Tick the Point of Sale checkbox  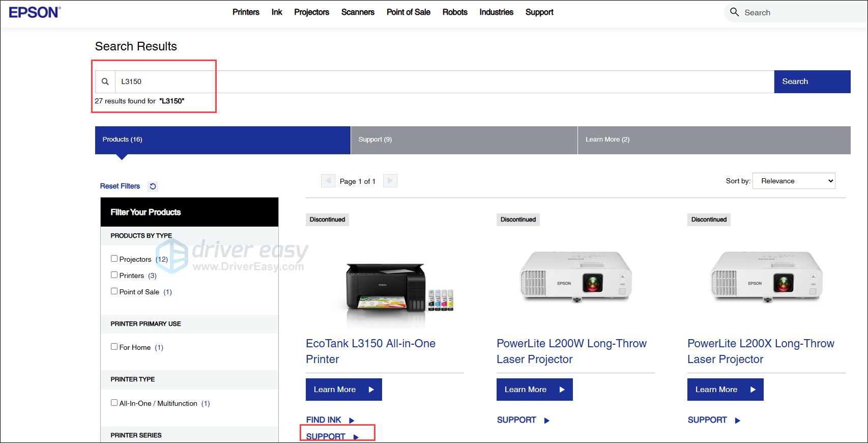coord(114,291)
